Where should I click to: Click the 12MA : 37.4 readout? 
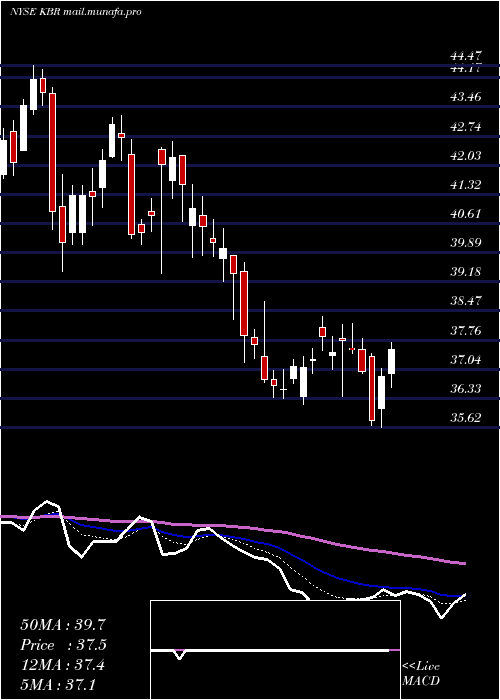click(63, 665)
